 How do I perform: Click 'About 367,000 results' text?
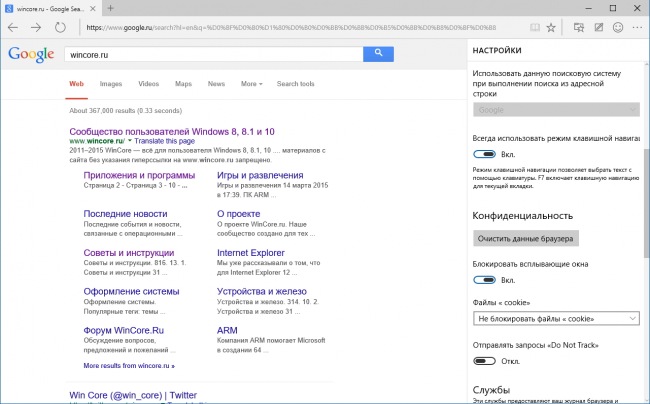pyautogui.click(x=126, y=111)
